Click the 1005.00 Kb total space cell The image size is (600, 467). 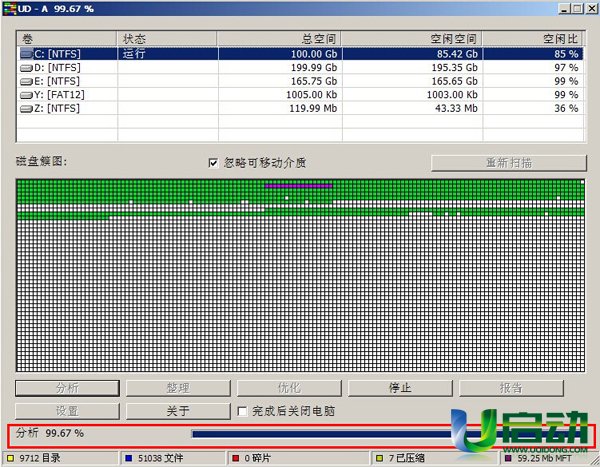pos(280,95)
